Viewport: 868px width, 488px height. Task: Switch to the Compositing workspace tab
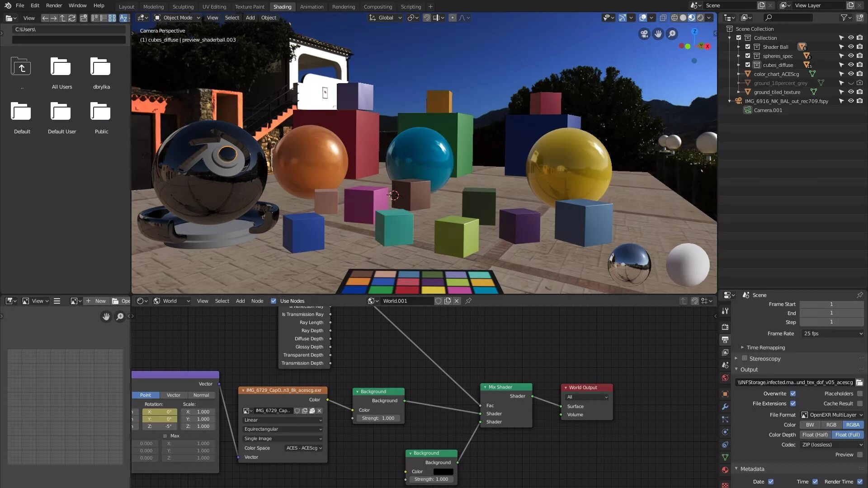tap(378, 6)
